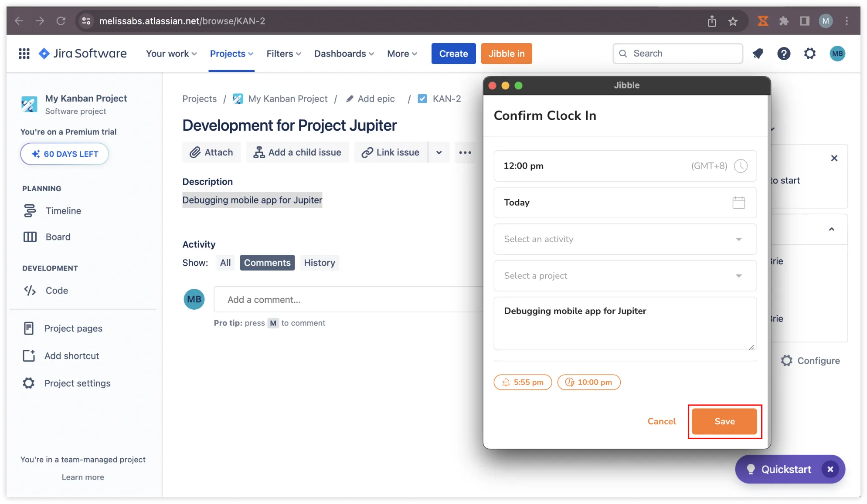Screen dimensions: 867x504
Task: Open the Jira help icon
Action: (784, 54)
